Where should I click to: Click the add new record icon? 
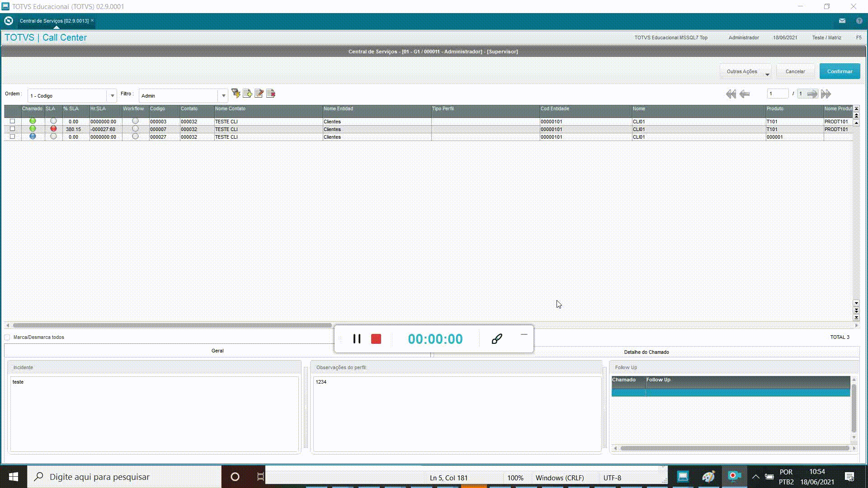pyautogui.click(x=247, y=94)
